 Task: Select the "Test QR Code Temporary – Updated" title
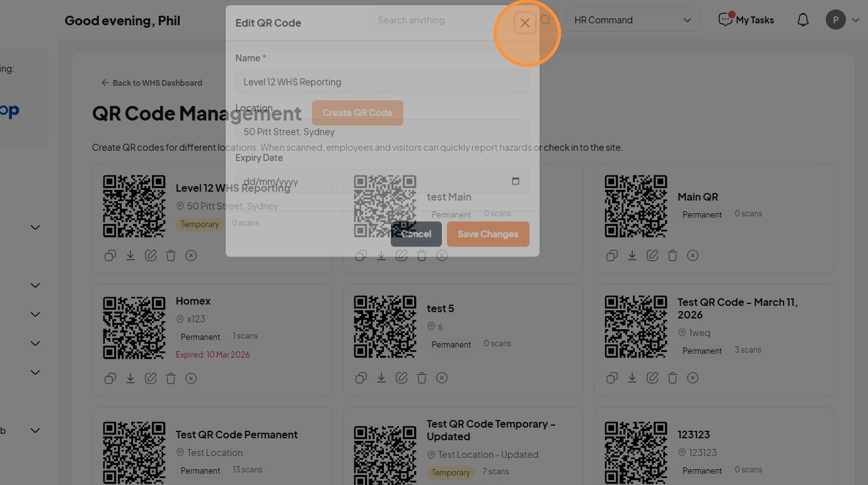(x=491, y=430)
